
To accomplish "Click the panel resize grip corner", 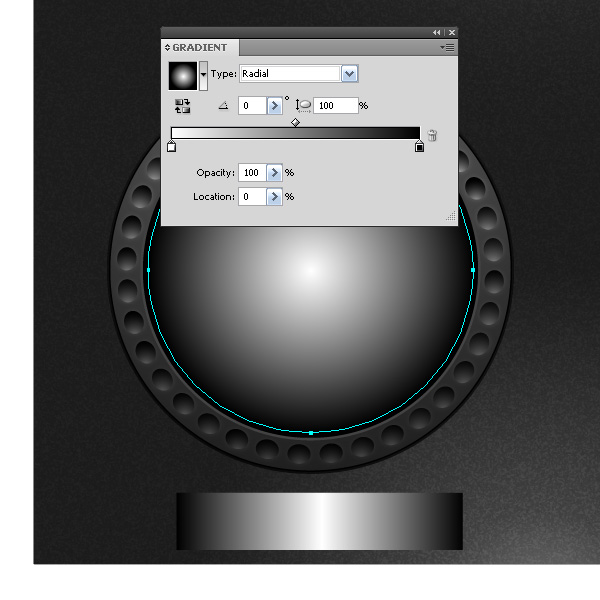I will tap(451, 216).
